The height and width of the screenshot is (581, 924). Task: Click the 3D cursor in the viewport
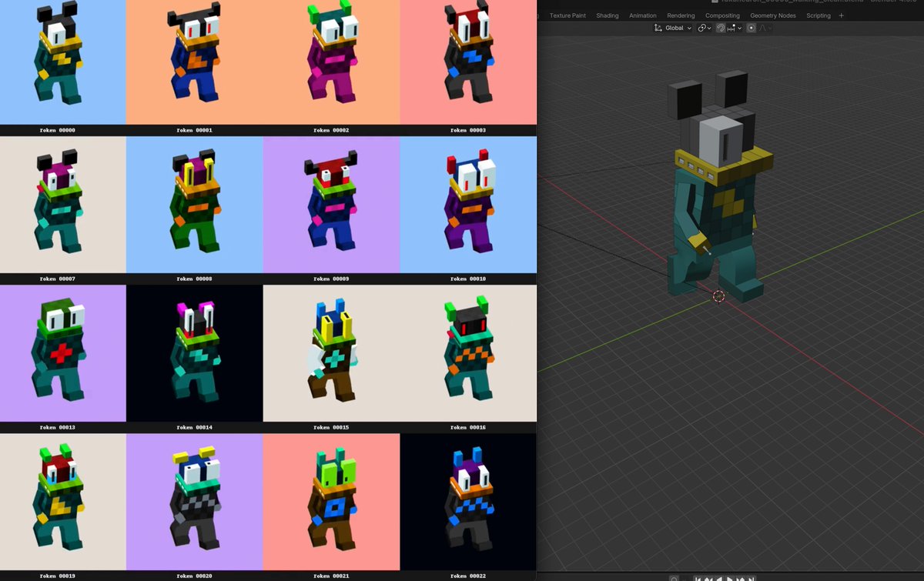(x=718, y=296)
